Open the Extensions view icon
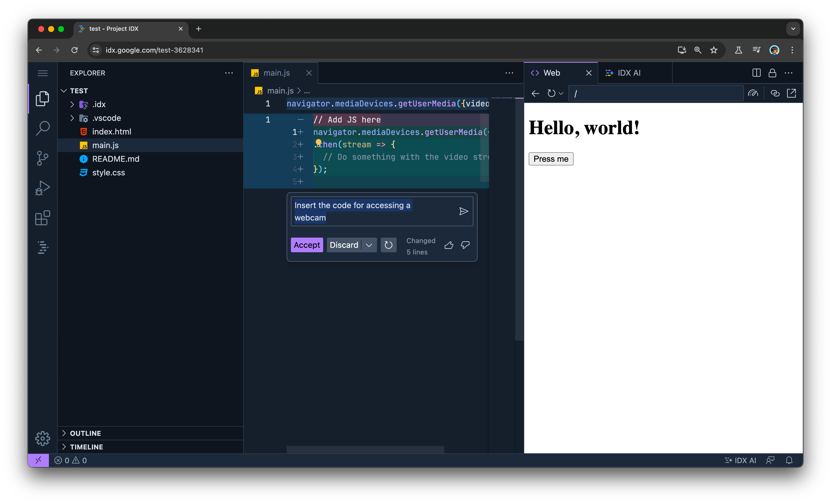This screenshot has height=504, width=831. pyautogui.click(x=42, y=218)
